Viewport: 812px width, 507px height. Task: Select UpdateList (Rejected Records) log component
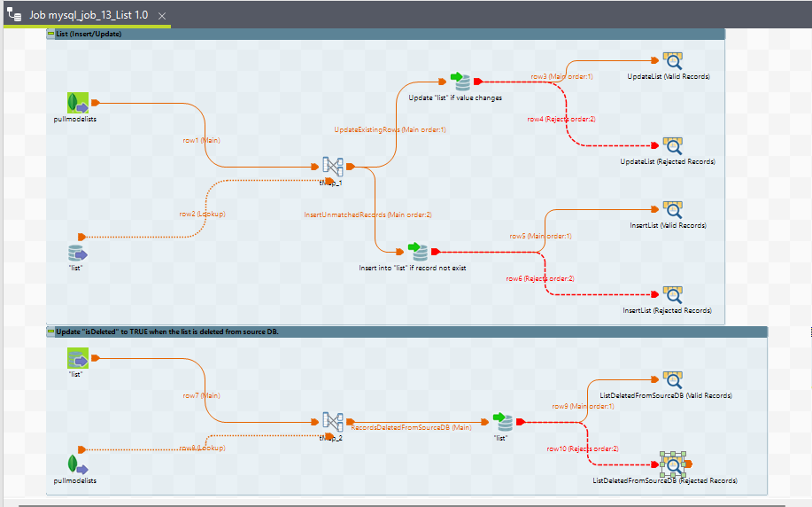(x=672, y=145)
